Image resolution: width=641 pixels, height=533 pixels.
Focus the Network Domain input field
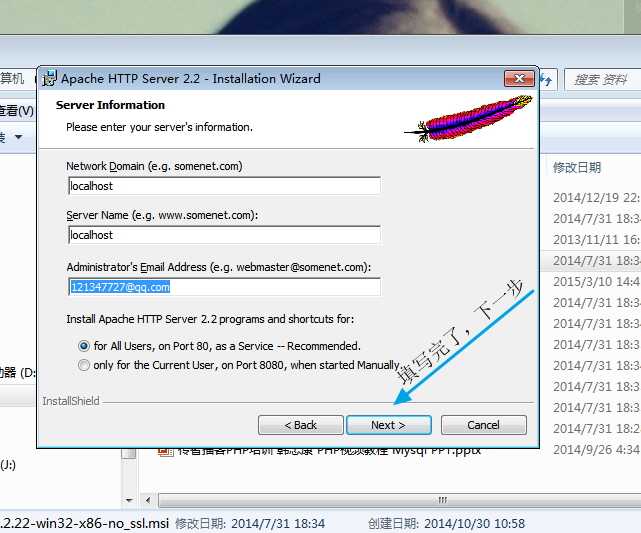(x=224, y=186)
